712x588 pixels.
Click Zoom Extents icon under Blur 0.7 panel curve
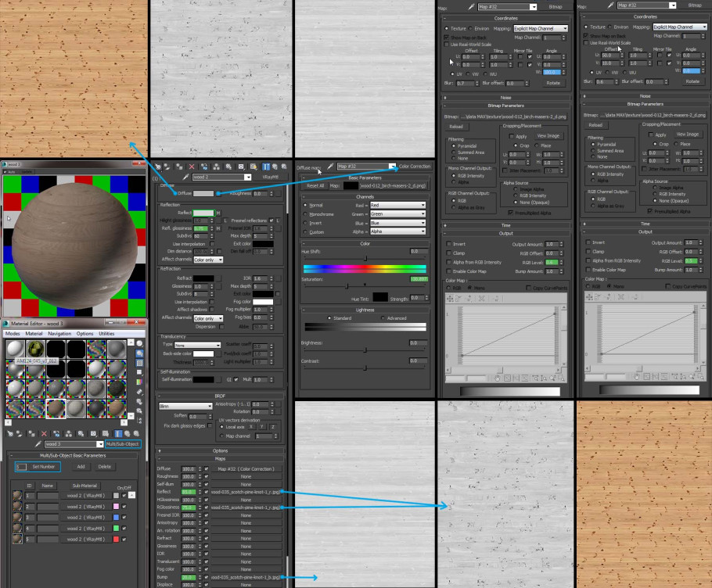coord(507,378)
